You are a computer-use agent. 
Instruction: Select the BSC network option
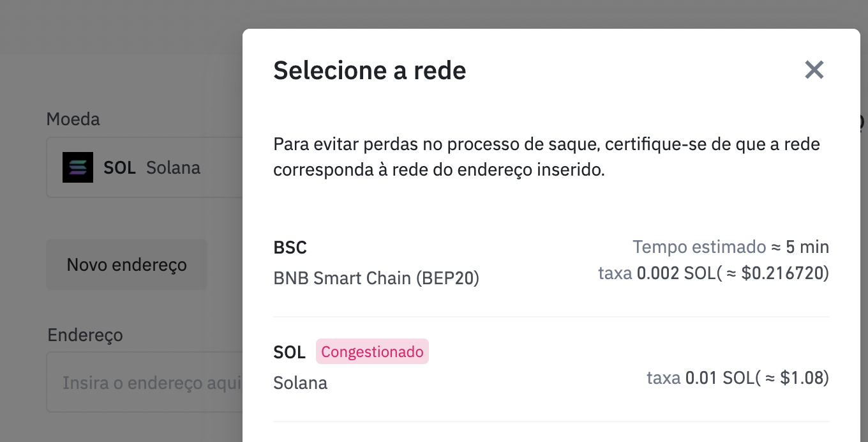[x=551, y=263]
